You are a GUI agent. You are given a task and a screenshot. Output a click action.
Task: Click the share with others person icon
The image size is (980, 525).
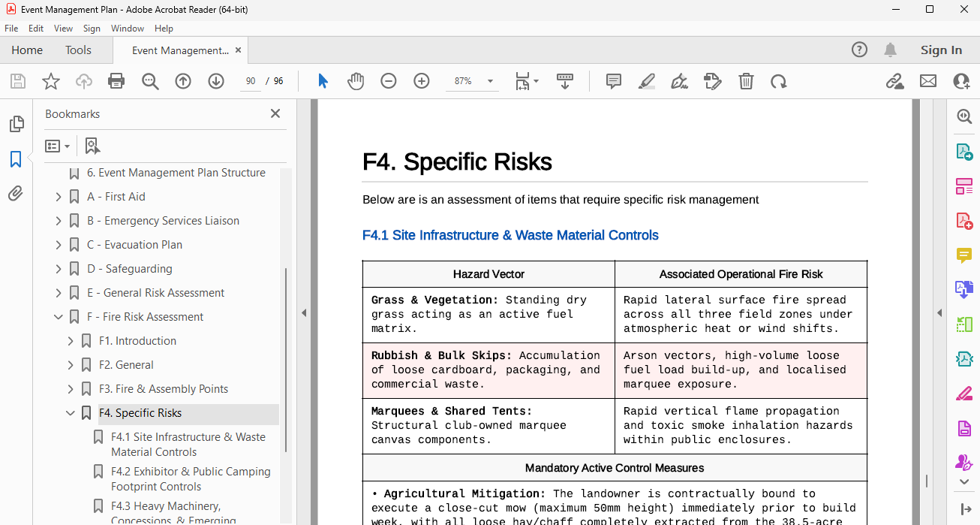tap(961, 81)
